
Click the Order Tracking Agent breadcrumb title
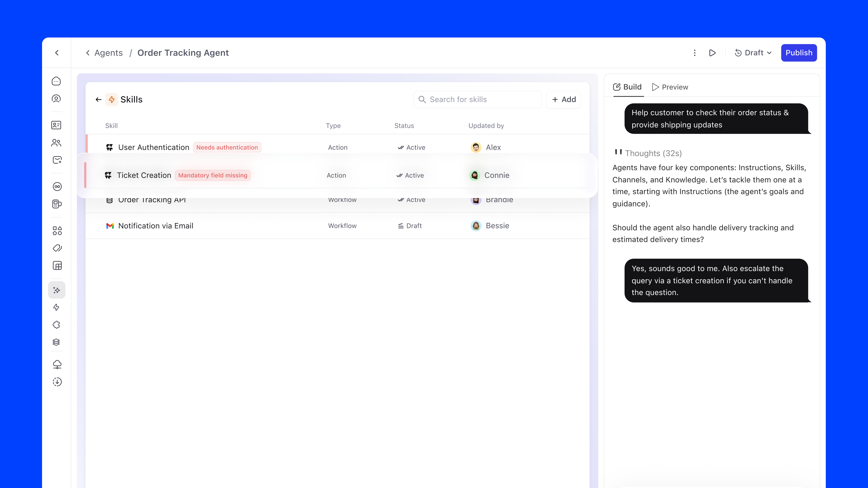[x=183, y=53]
